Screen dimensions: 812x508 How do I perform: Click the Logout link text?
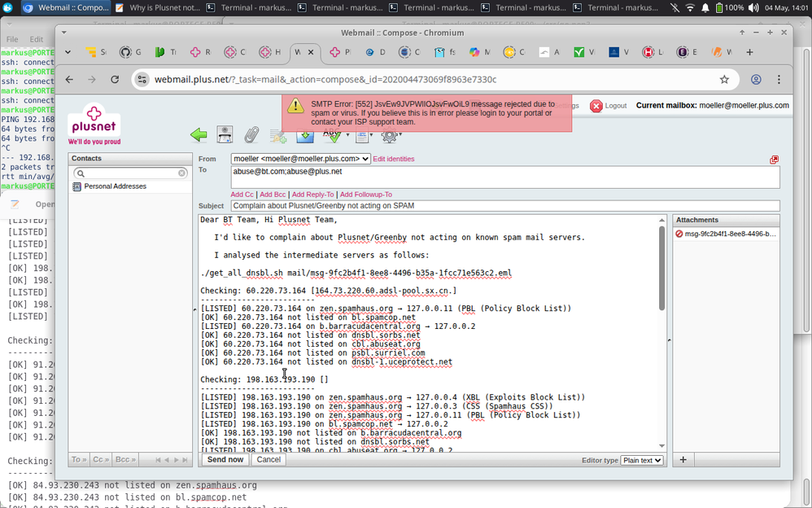tap(616, 106)
